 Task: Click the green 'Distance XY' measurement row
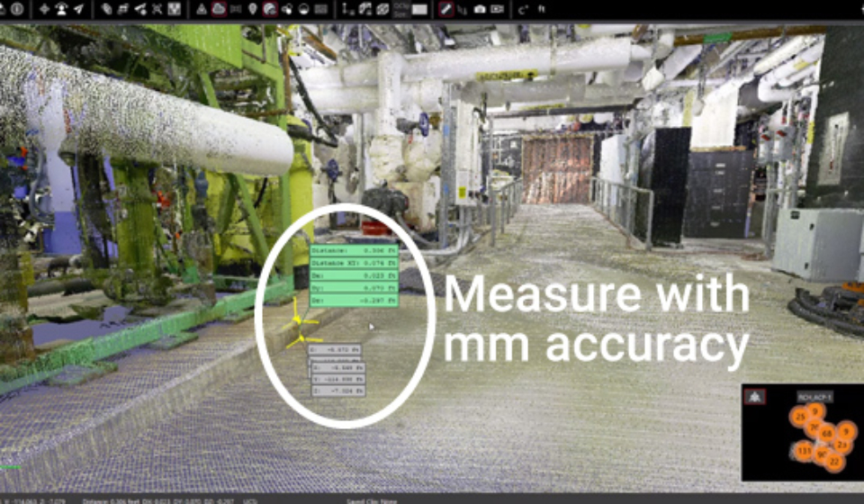tap(354, 264)
